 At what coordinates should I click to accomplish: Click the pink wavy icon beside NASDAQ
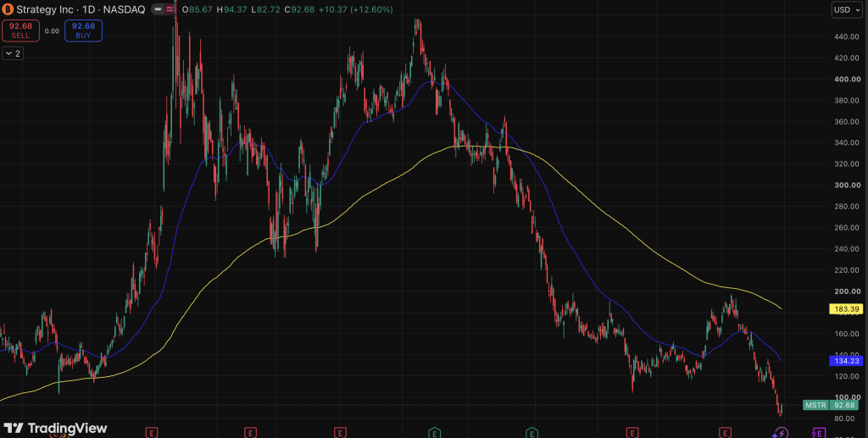click(x=169, y=9)
